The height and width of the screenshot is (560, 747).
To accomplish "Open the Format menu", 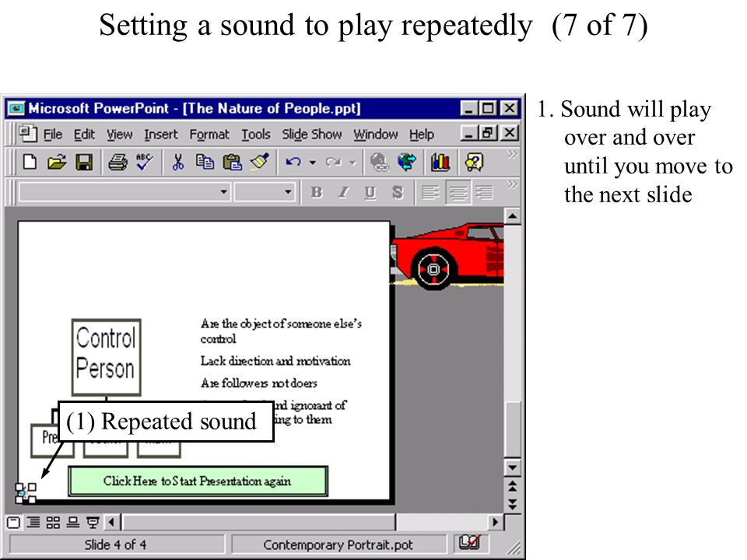I will (209, 135).
